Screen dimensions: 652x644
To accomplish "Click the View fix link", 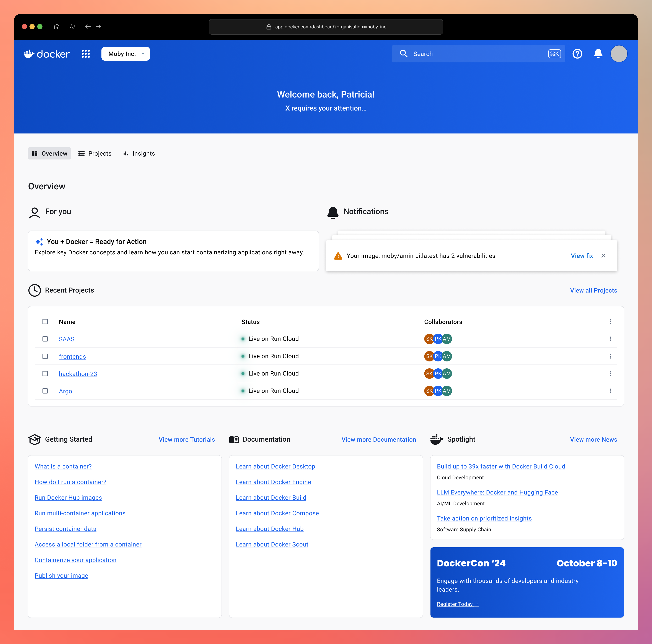I will (582, 256).
